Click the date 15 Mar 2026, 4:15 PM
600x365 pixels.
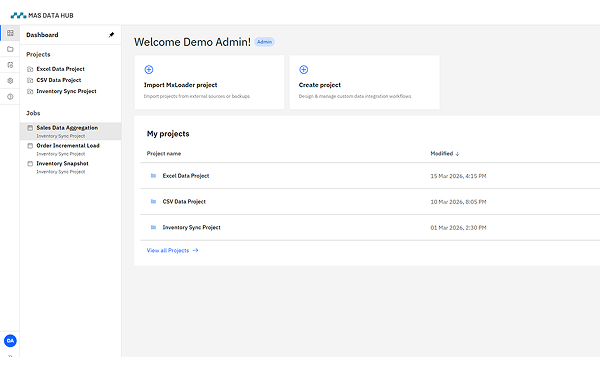(x=458, y=176)
